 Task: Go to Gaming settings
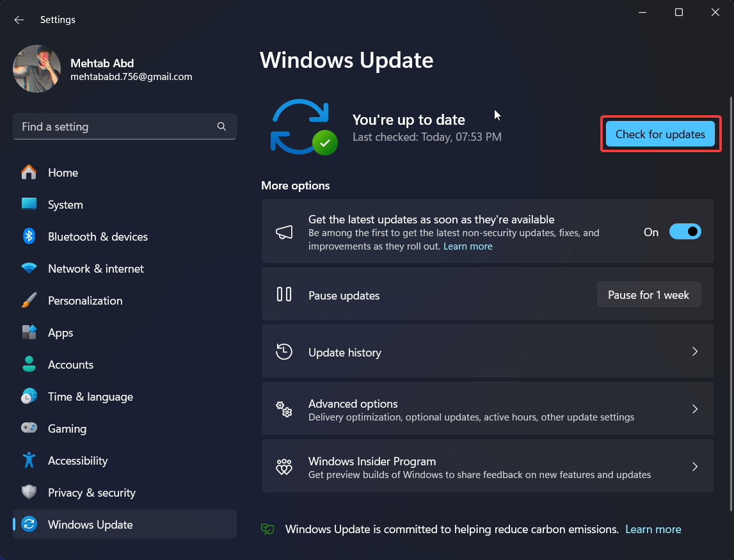tap(125, 428)
